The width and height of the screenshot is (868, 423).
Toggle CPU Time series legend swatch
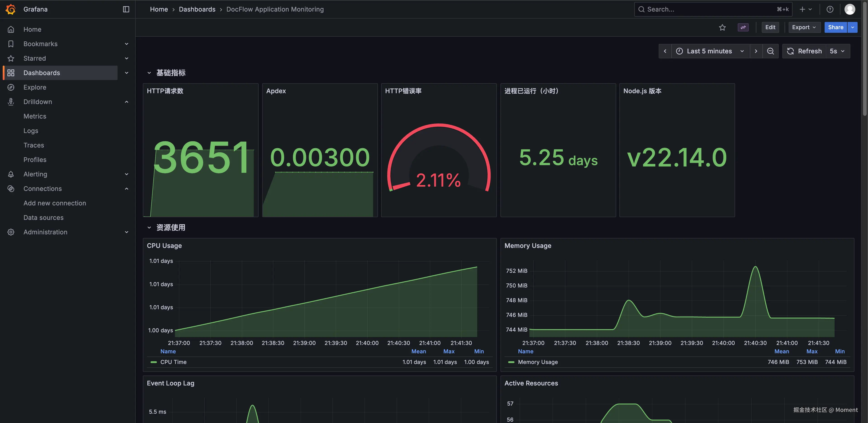pyautogui.click(x=154, y=362)
